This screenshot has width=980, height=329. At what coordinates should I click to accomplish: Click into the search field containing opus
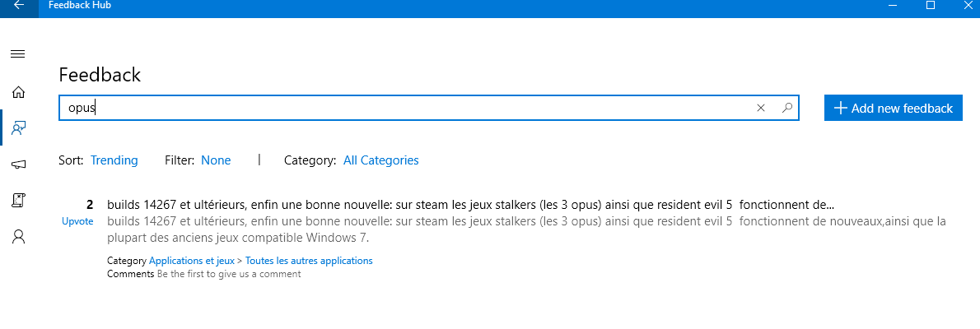tap(406, 108)
